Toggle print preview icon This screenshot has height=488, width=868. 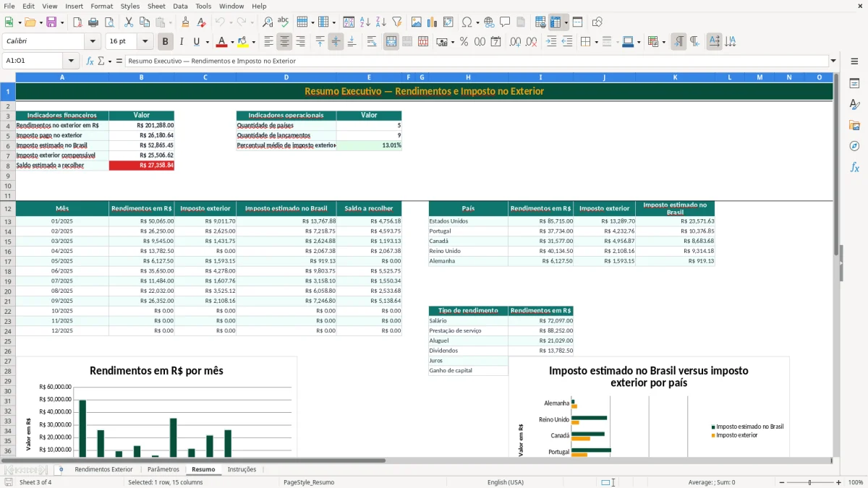pyautogui.click(x=109, y=22)
